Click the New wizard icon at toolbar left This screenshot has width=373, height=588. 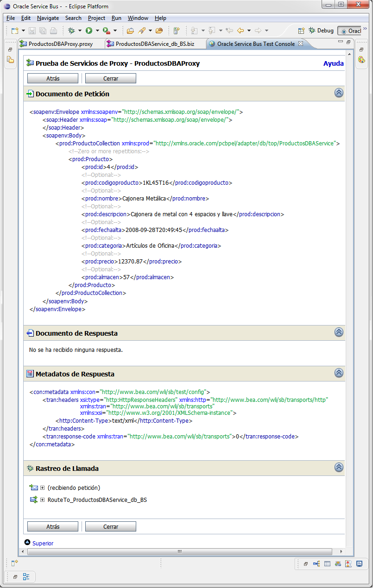pos(14,30)
